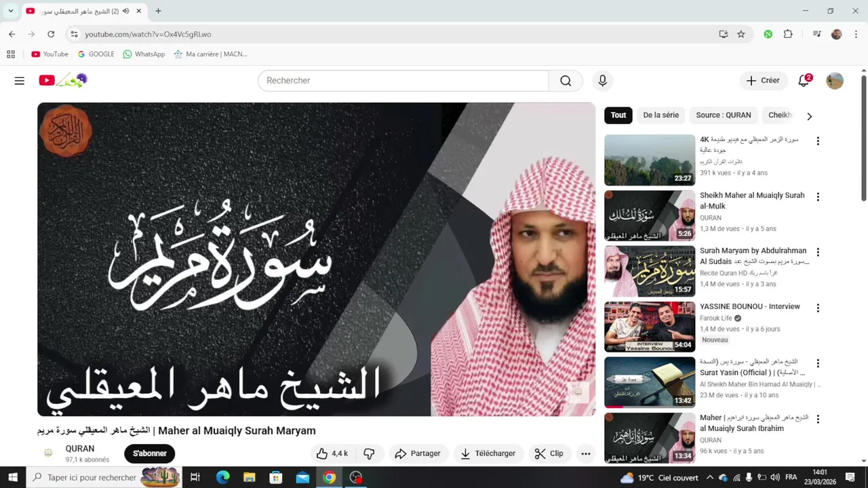Image resolution: width=868 pixels, height=488 pixels.
Task: Dislike the video with thumbs down
Action: (x=370, y=453)
